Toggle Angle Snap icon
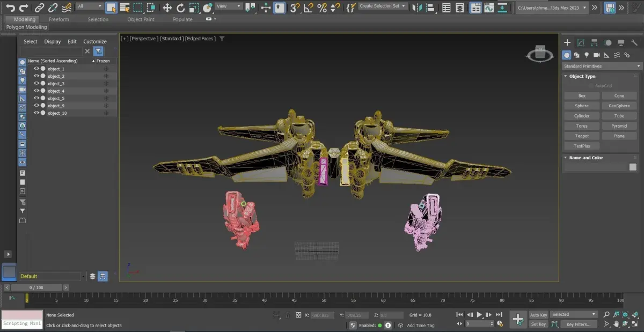The width and height of the screenshot is (644, 332). pyautogui.click(x=308, y=8)
